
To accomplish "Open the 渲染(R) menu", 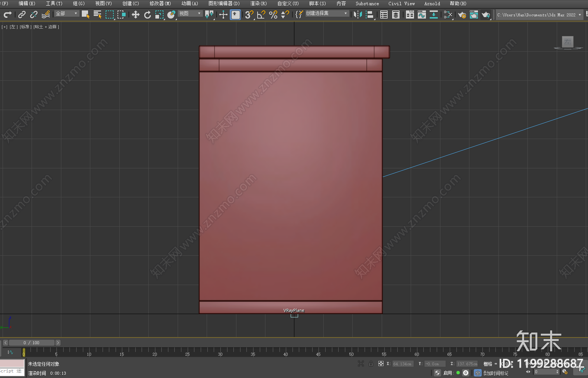I will tap(258, 3).
